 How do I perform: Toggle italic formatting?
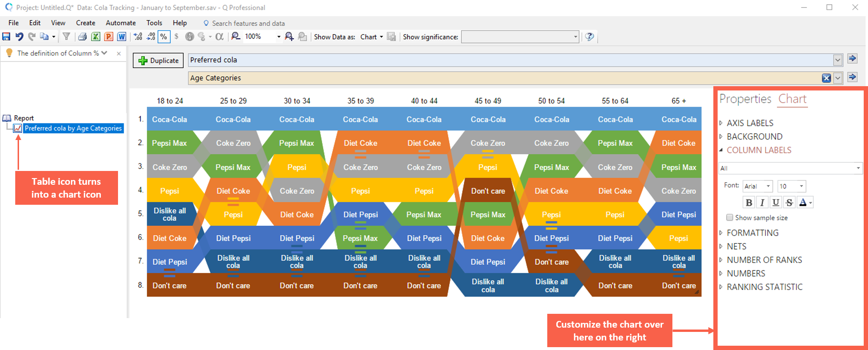pos(762,202)
